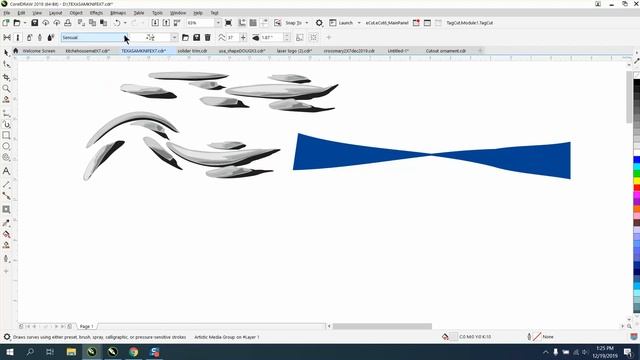640x360 pixels.
Task: Open the Undo history dropdown arrow
Action: pos(125,23)
